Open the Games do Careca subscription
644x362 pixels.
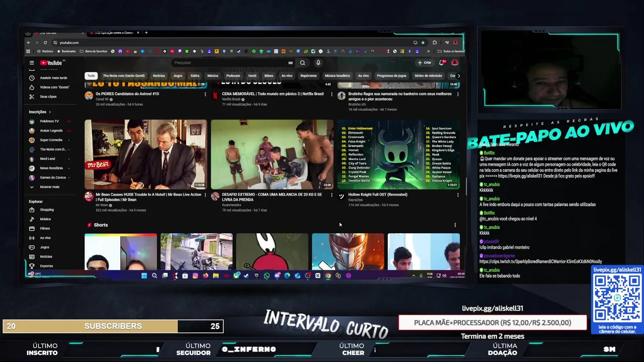click(49, 177)
